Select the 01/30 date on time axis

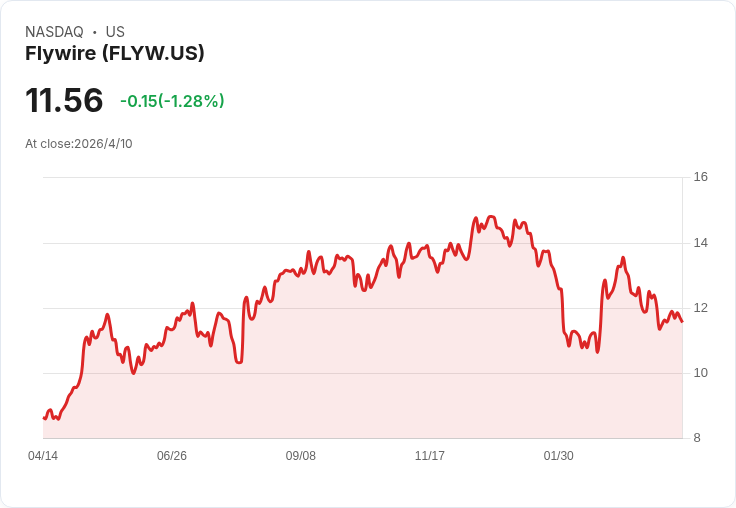click(x=559, y=456)
